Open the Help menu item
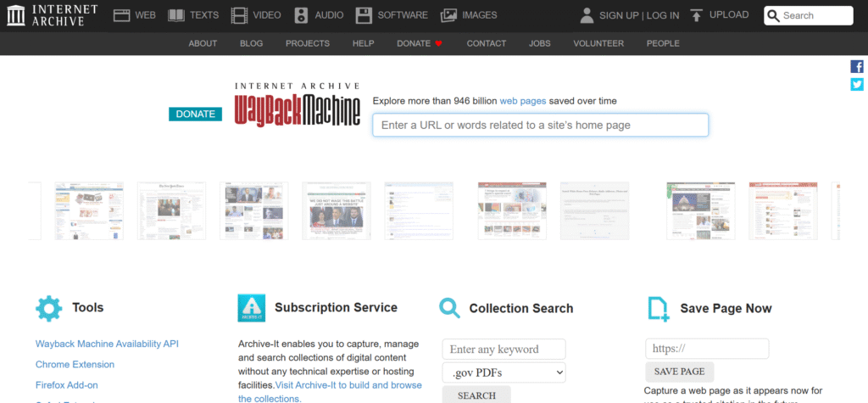Screen dimensions: 868x403 [x=363, y=43]
